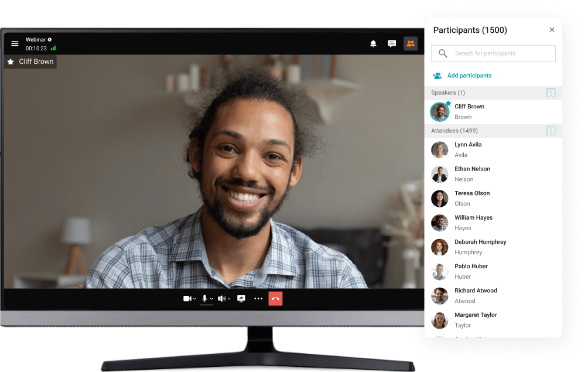
Task: Click Richard Atwood's avatar
Action: (439, 296)
